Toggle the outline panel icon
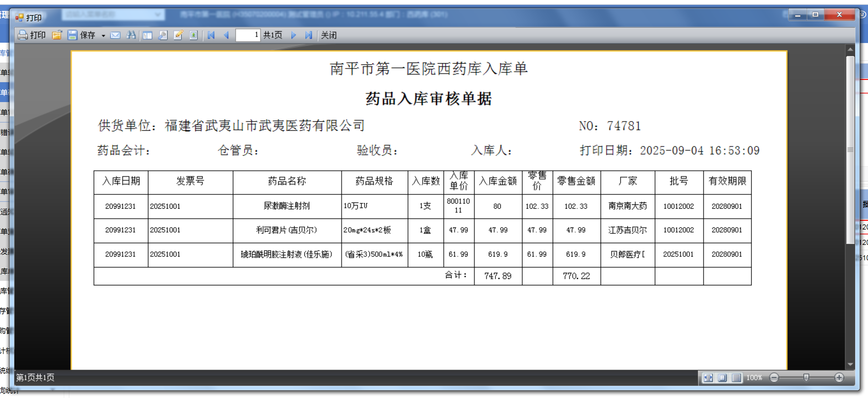The height and width of the screenshot is (398, 868). coord(147,35)
